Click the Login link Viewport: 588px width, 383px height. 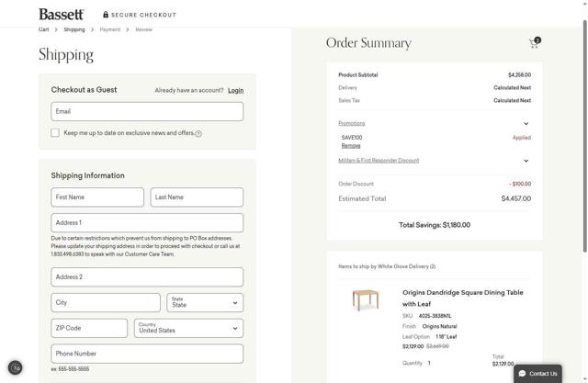(x=235, y=90)
